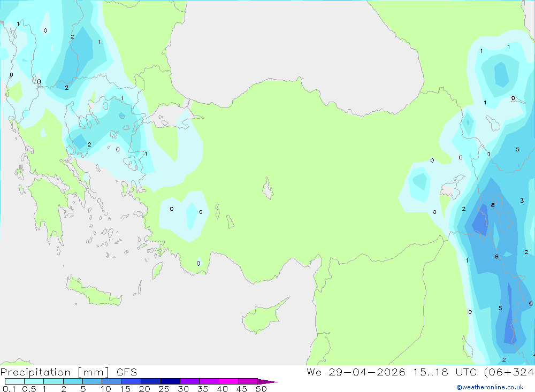Click the legend arrow tip beyond 50
535x392 pixels.
(x=268, y=381)
